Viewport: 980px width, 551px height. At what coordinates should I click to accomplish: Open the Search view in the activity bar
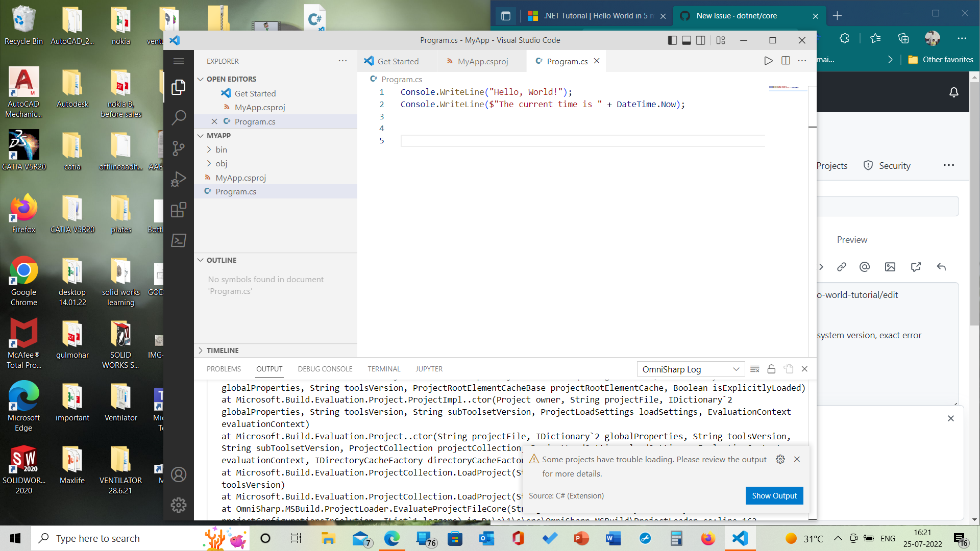179,117
